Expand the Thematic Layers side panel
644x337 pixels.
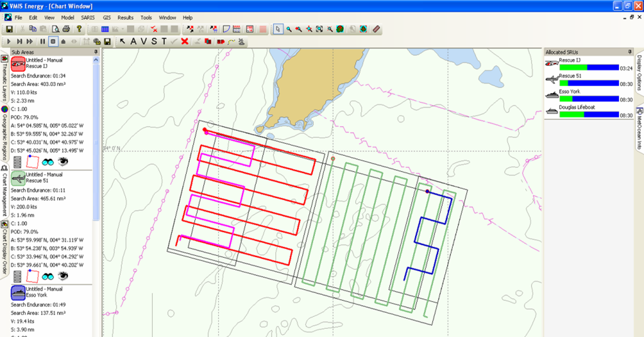point(4,80)
